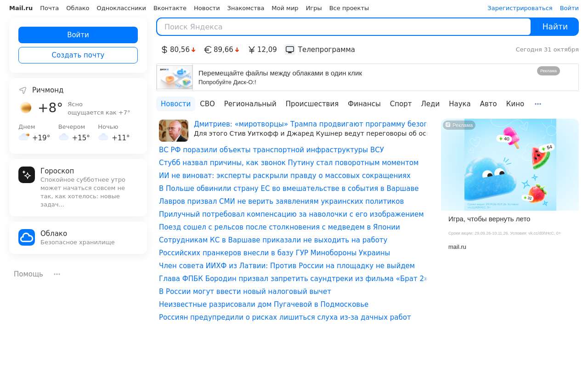This screenshot has height=368, width=588.
Task: Click Зарегистрироваться link in header
Action: (520, 8)
